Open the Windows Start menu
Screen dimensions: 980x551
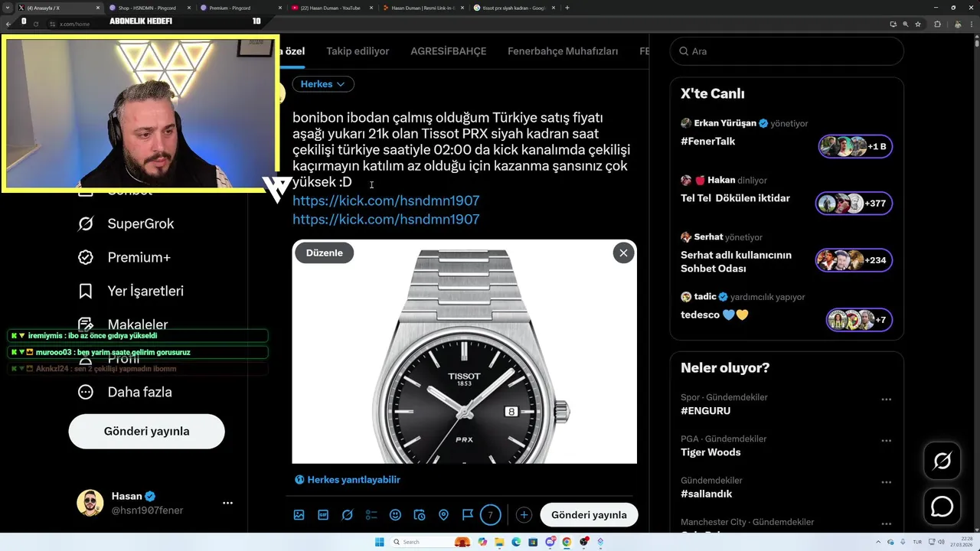point(380,542)
